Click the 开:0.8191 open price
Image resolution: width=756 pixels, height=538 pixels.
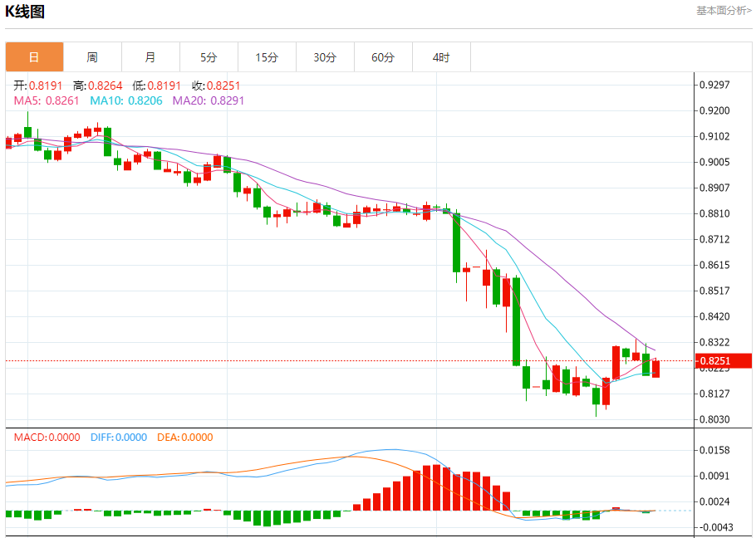click(x=38, y=86)
